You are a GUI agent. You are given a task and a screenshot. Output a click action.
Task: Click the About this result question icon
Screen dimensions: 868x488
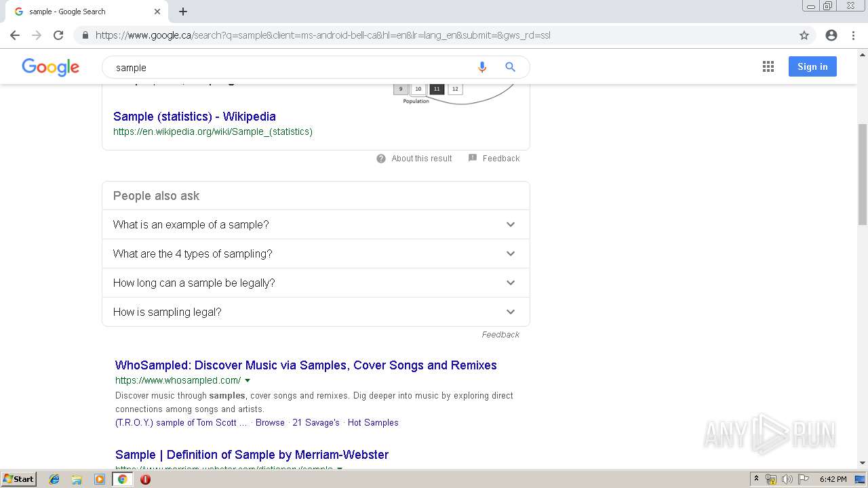[382, 159]
